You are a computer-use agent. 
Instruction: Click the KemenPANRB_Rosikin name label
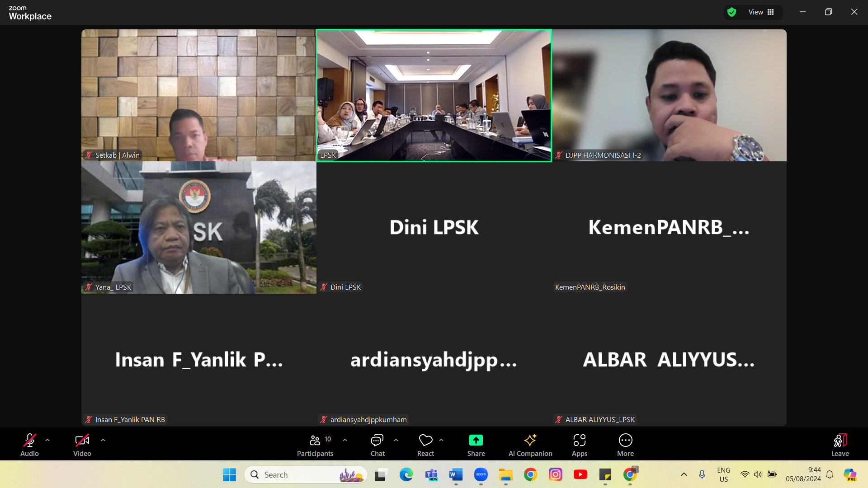pos(590,287)
